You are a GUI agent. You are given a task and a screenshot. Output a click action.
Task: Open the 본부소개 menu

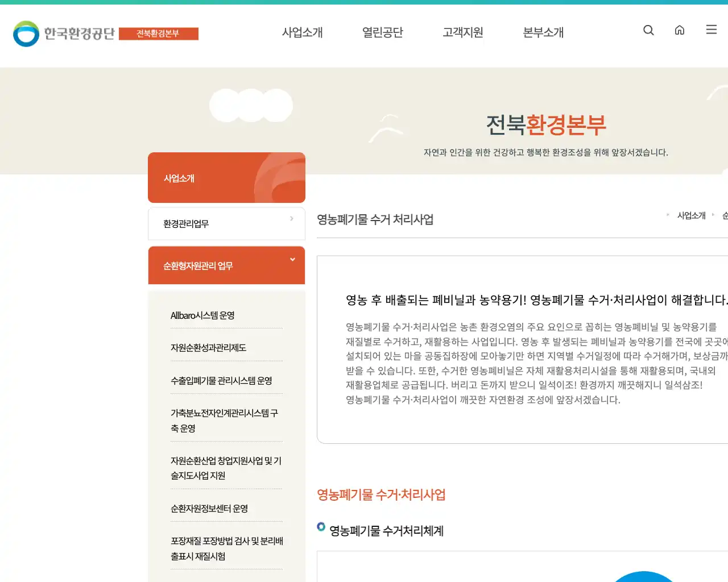point(542,32)
